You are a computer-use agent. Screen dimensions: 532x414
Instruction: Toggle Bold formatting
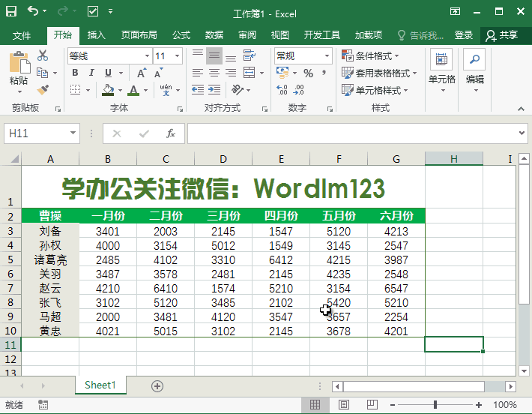[x=75, y=73]
